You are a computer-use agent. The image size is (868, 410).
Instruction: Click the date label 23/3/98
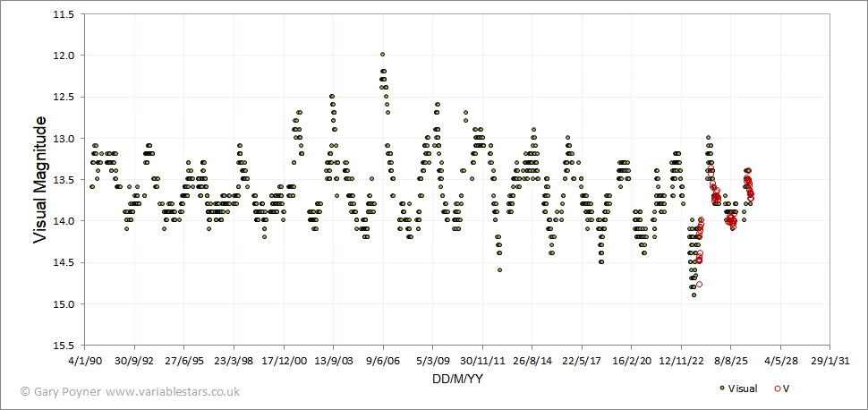pos(234,360)
